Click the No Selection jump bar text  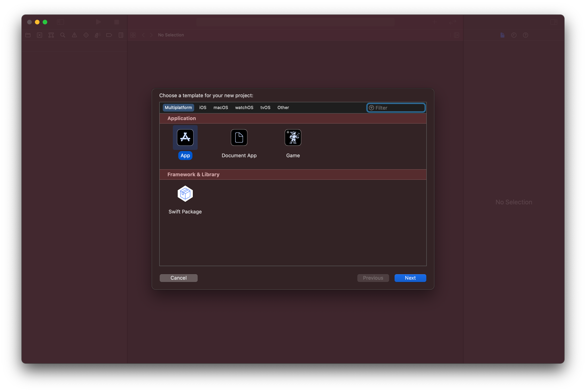tap(171, 35)
